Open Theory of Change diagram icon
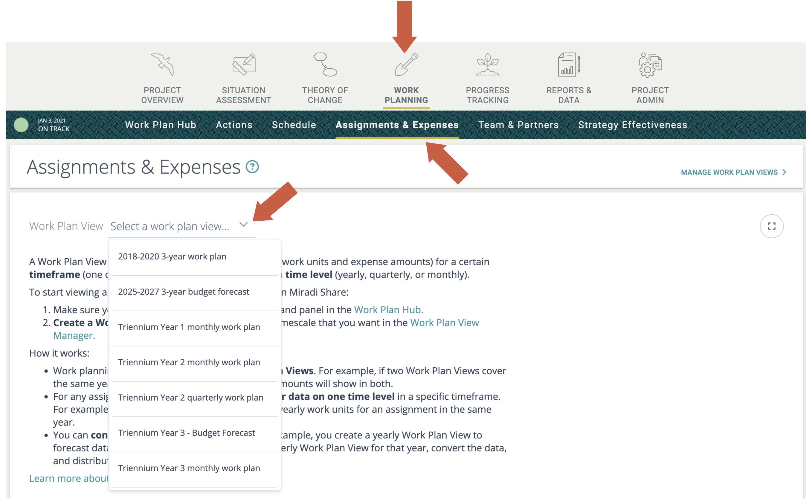This screenshot has width=812, height=504. point(325,64)
